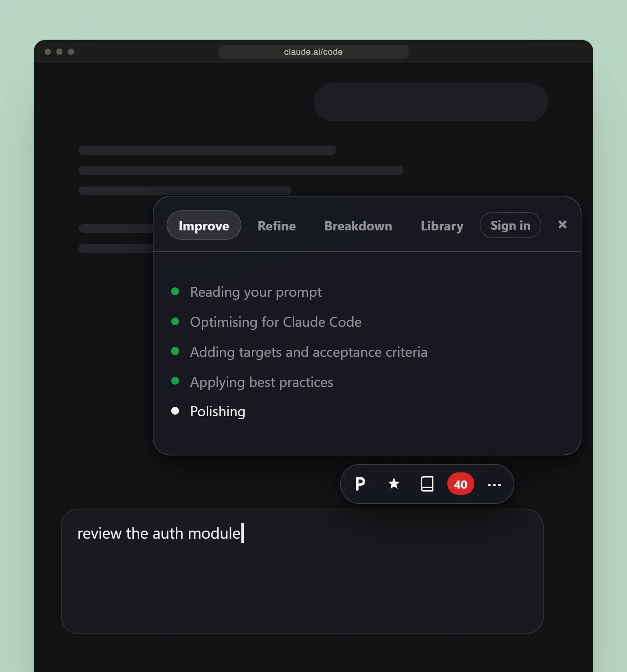
Task: Click 'Applying best practices' step
Action: click(261, 382)
